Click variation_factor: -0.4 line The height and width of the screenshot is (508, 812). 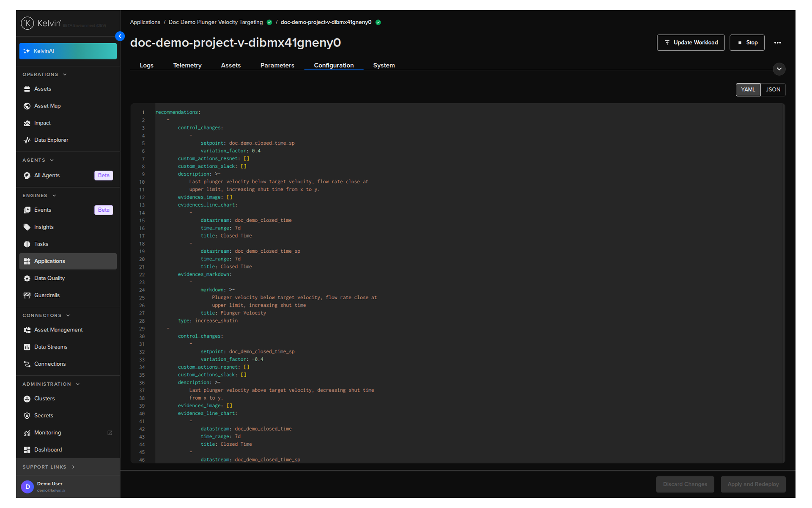pyautogui.click(x=232, y=359)
